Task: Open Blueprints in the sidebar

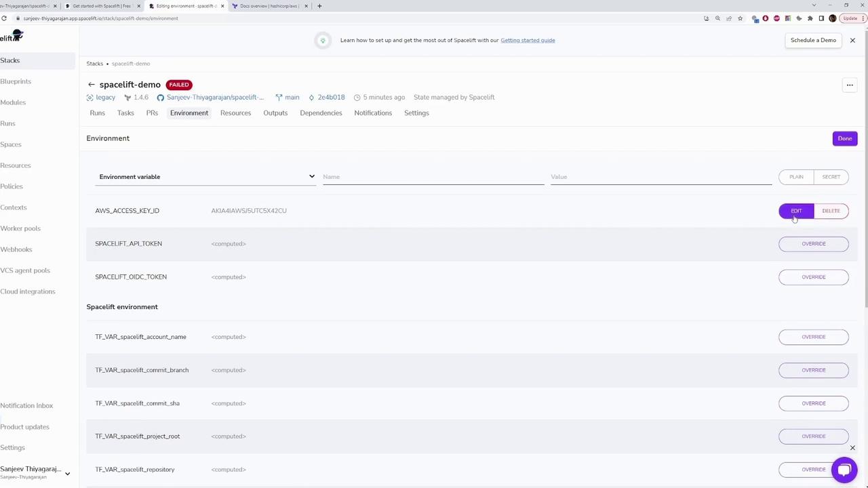Action: coord(16,81)
